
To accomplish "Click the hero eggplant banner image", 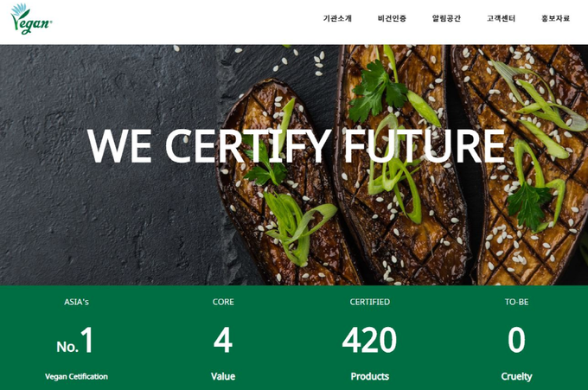I will 294,165.
